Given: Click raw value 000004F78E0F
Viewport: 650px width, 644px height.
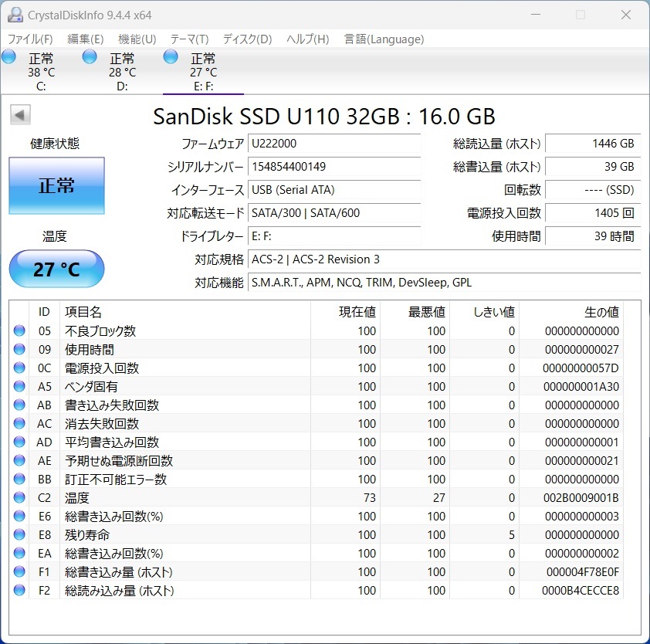Looking at the screenshot, I should 582,572.
